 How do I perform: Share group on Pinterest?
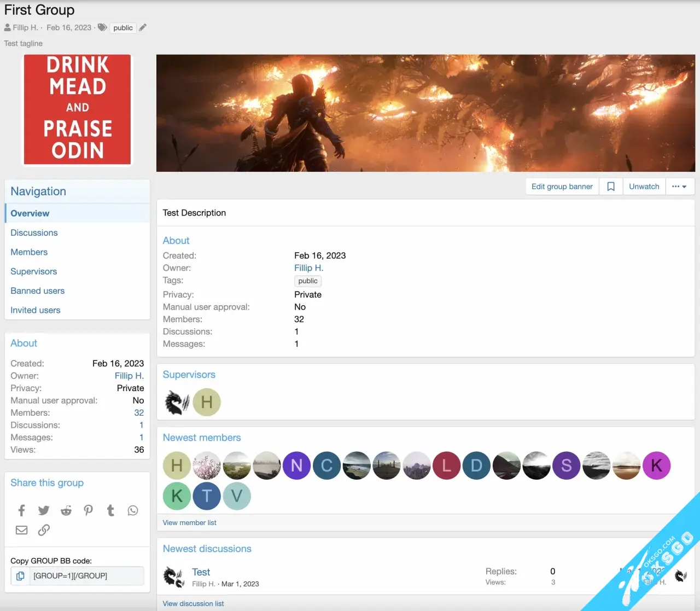click(x=88, y=510)
